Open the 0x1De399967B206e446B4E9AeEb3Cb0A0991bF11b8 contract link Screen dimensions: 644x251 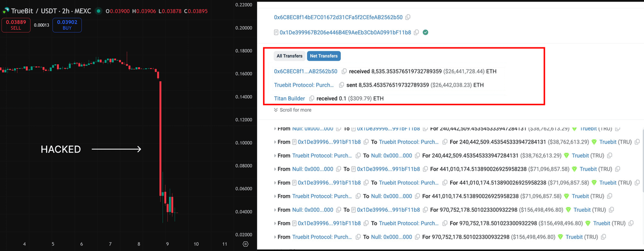click(x=346, y=32)
